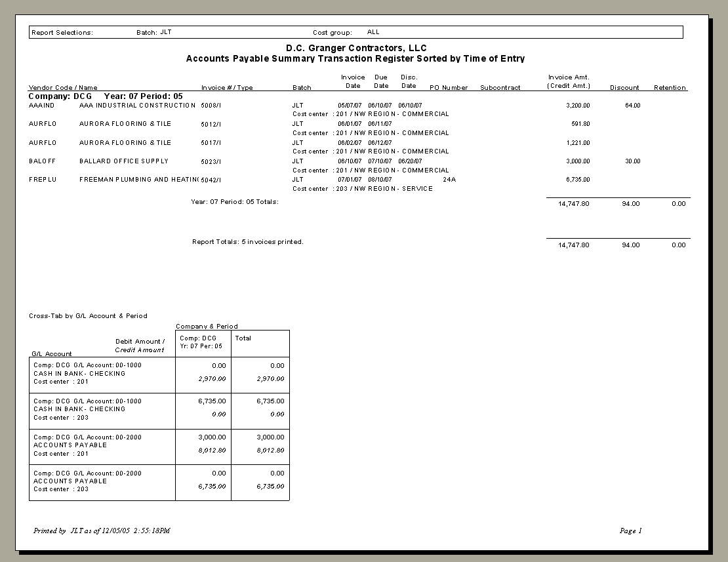Click credit amount '2,970.00' in DCG period column
This screenshot has height=562, width=728.
[x=212, y=378]
